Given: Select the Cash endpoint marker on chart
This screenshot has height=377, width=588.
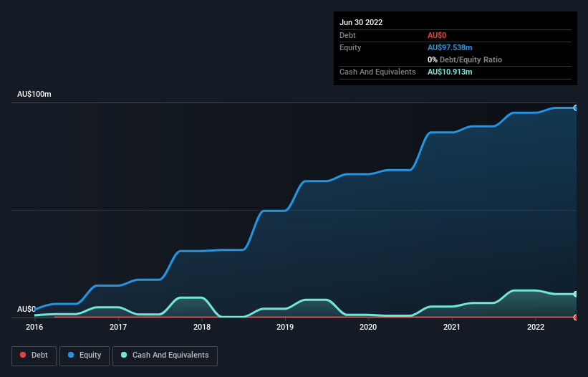Looking at the screenshot, I should pos(576,294).
